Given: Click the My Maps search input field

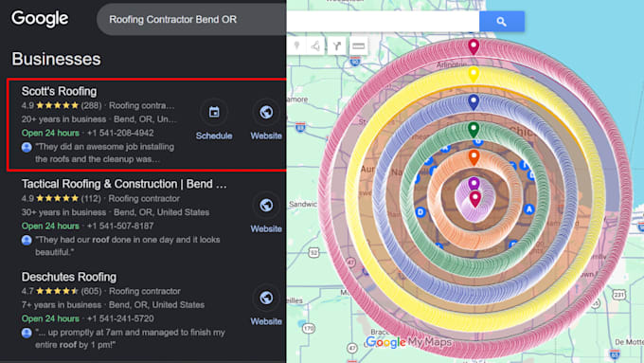Looking at the screenshot, I should pyautogui.click(x=383, y=22).
